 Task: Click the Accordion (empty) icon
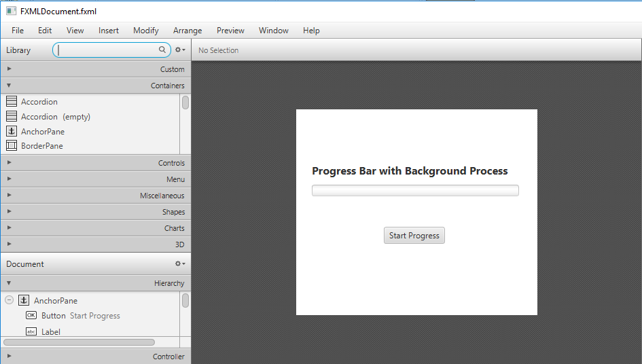[x=12, y=116]
